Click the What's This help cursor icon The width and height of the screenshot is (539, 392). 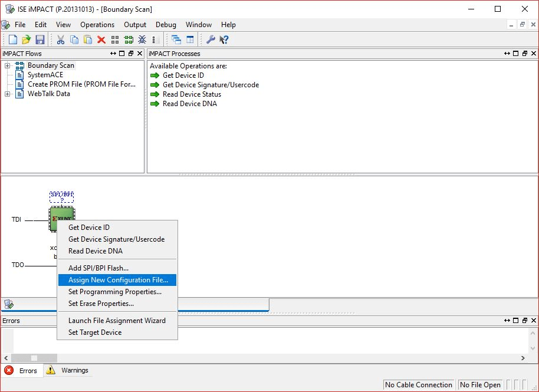click(x=224, y=39)
